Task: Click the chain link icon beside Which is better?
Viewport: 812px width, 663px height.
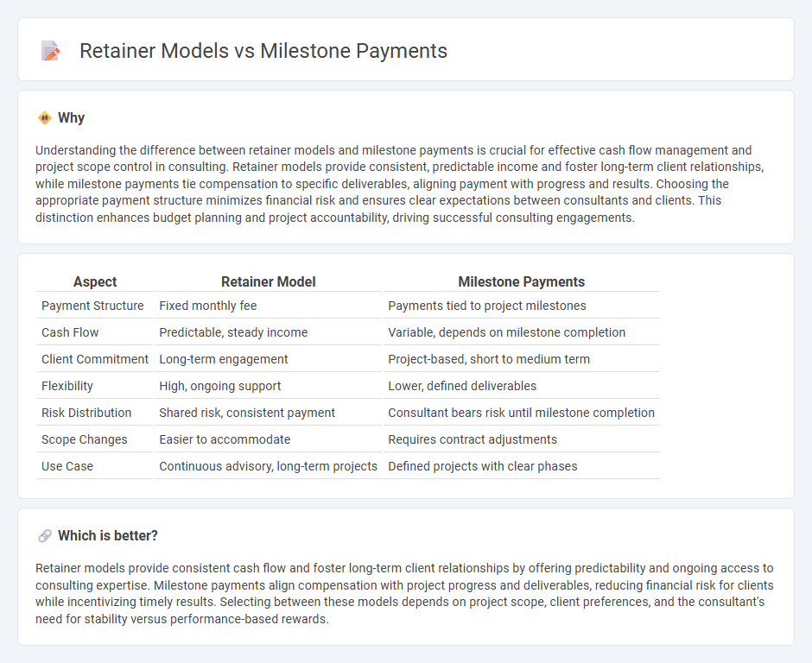Action: [45, 536]
